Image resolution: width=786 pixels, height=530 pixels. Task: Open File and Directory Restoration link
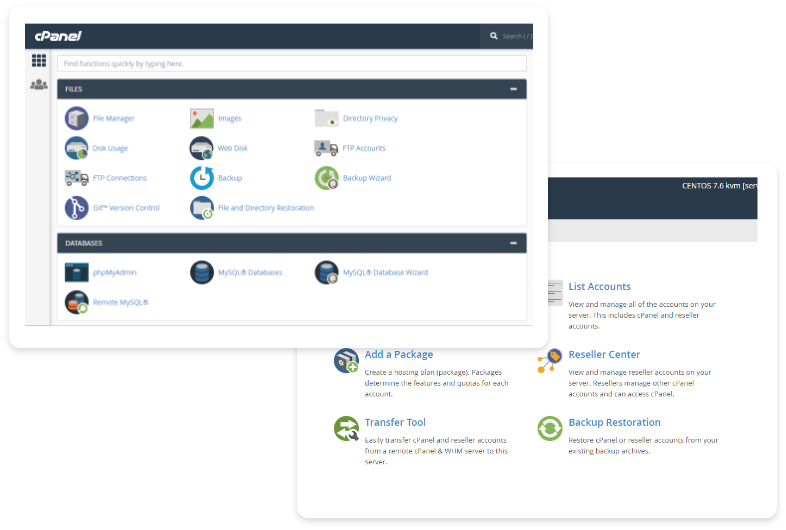pos(266,208)
